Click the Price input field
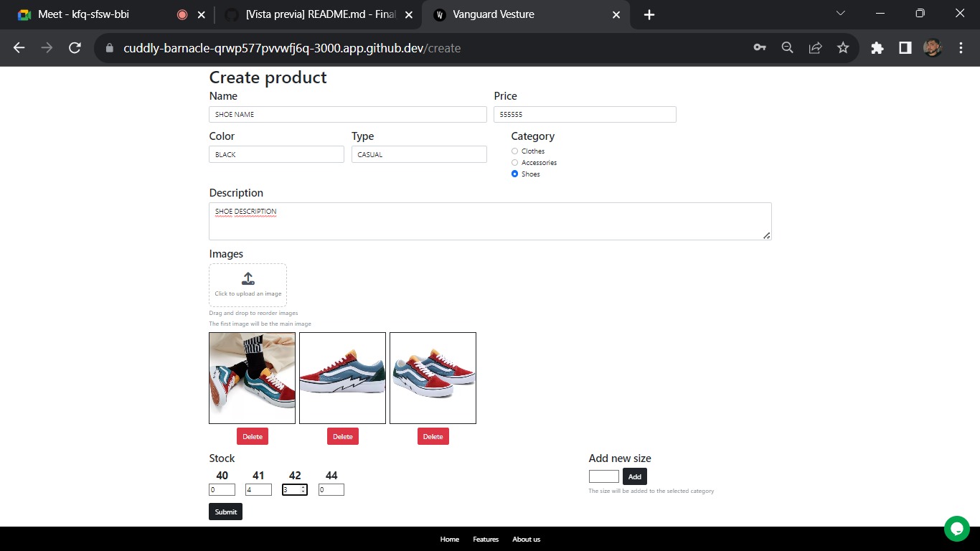This screenshot has height=551, width=980. coord(585,115)
